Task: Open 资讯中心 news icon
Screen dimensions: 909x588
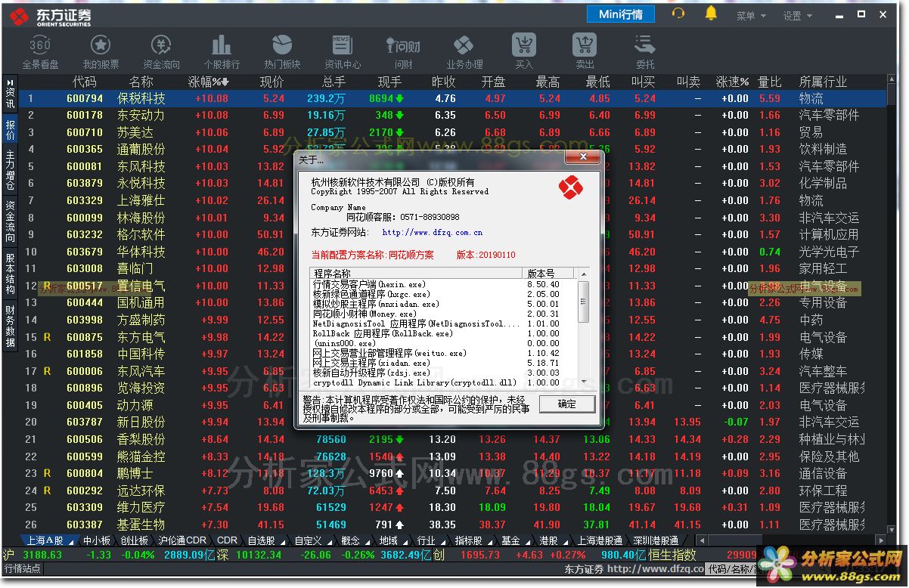Action: click(x=342, y=44)
